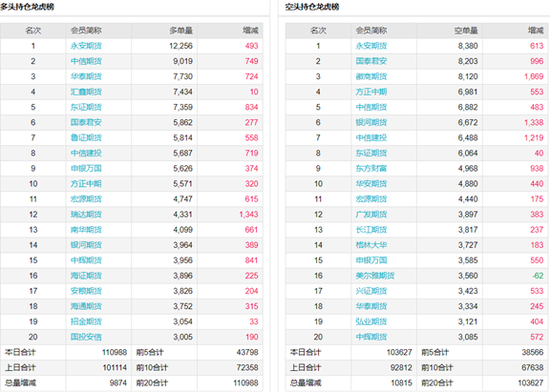This screenshot has height=392, width=550.
Task: Click the 前10合计 value 72358
Action: [247, 368]
